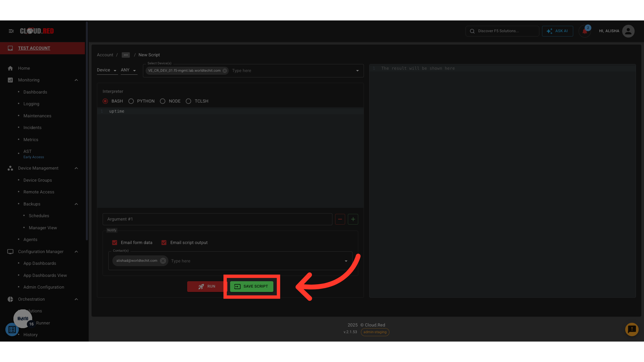Remove the alishad@worldtechit.com contact chip
644x362 pixels.
pos(163,261)
